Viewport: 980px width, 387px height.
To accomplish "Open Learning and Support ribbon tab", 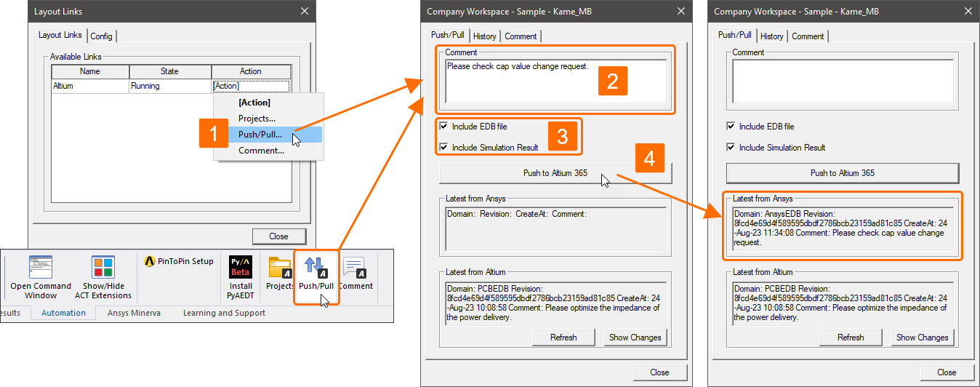I will 224,313.
